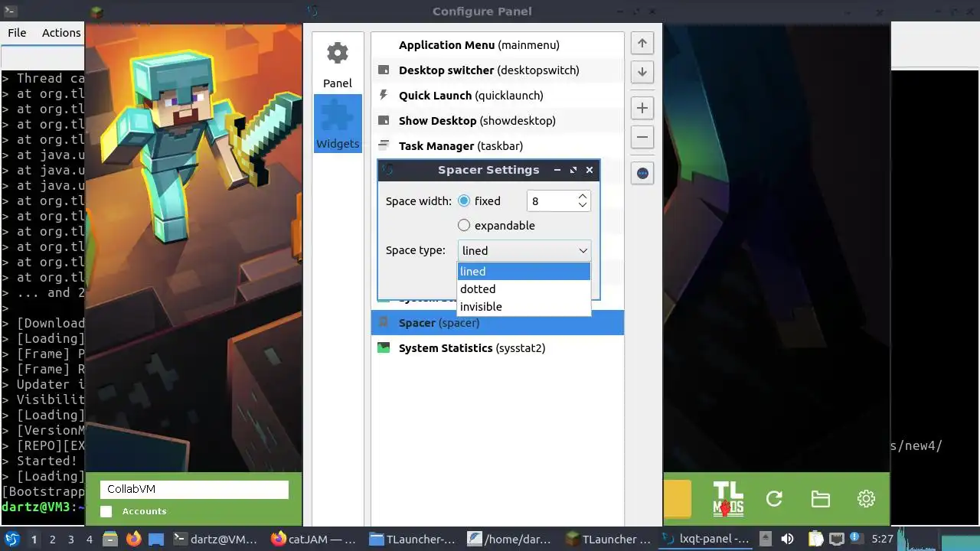
Task: Click the Show Desktop icon in taskbar
Action: point(156,540)
